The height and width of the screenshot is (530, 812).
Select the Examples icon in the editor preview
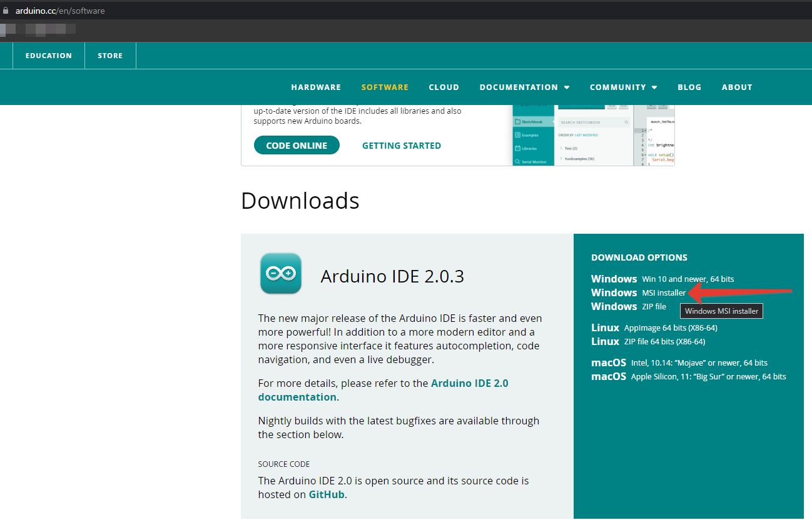coord(517,135)
